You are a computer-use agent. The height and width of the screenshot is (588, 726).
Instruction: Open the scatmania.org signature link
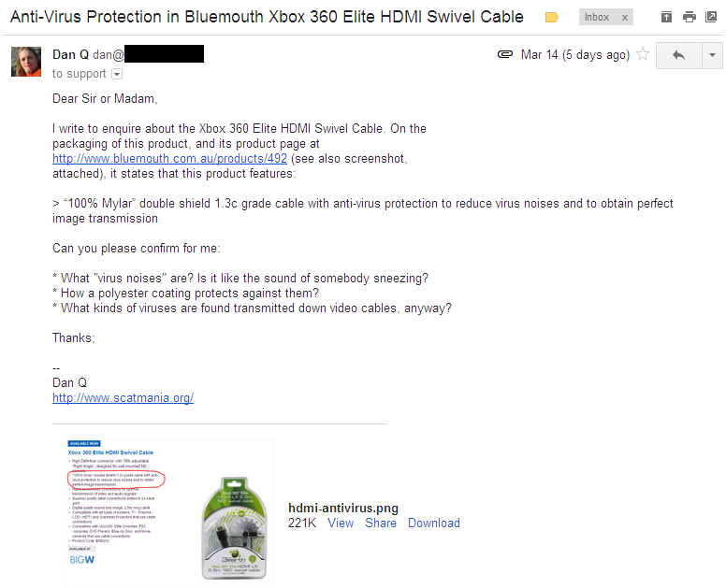tap(123, 398)
